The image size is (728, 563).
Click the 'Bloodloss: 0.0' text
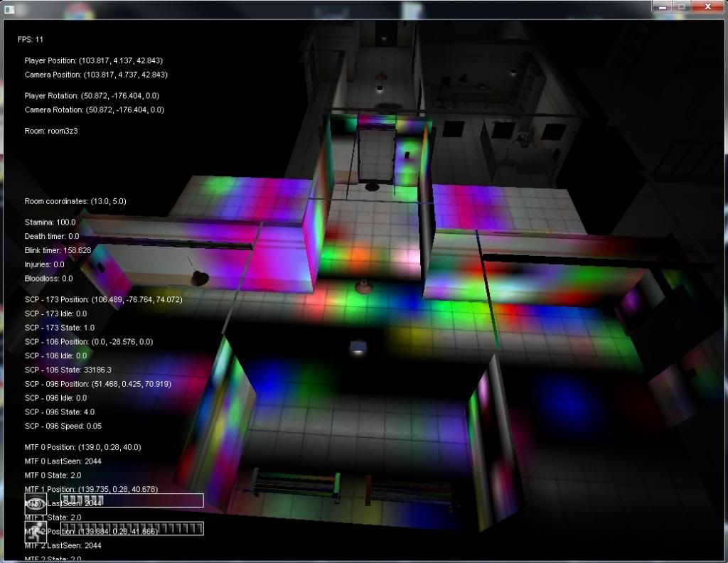48,279
